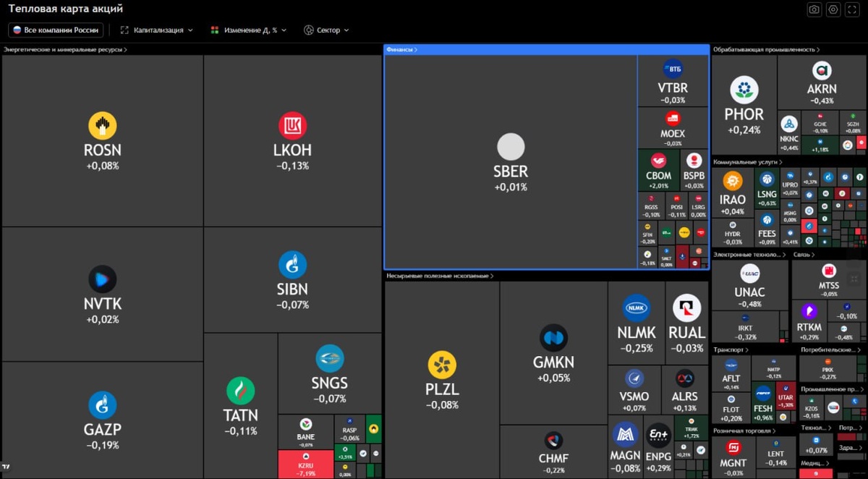
Task: Expand 'Обрабатывающая промышленность' sector header
Action: (767, 50)
